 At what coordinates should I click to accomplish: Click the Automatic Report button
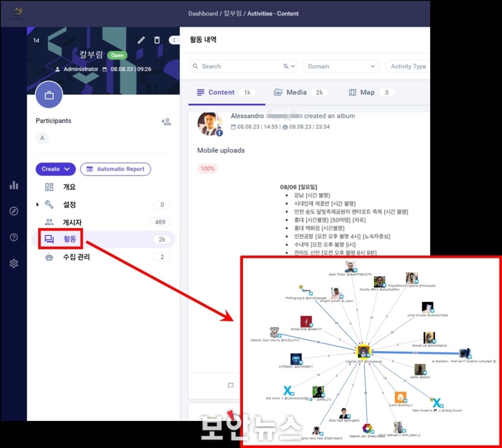(x=115, y=169)
